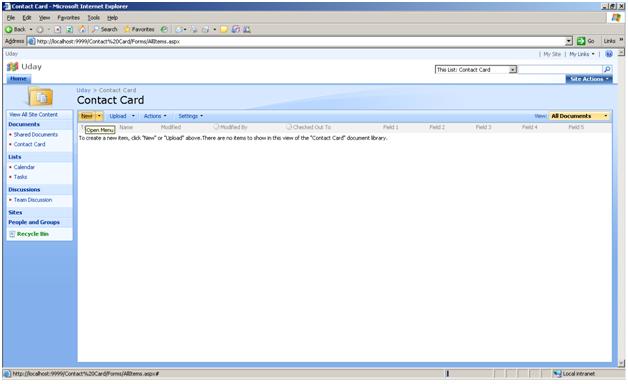Click the My Site link
Image resolution: width=628 pixels, height=384 pixels.
[x=552, y=54]
